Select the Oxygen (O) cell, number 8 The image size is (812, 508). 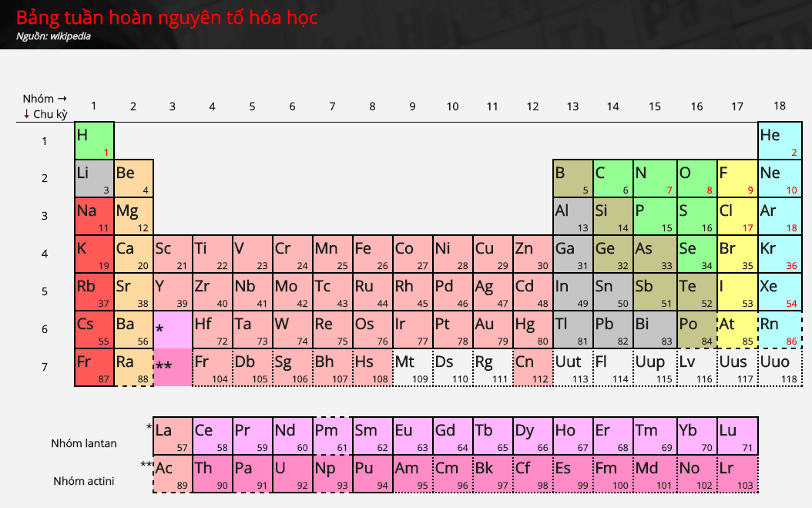tap(696, 179)
